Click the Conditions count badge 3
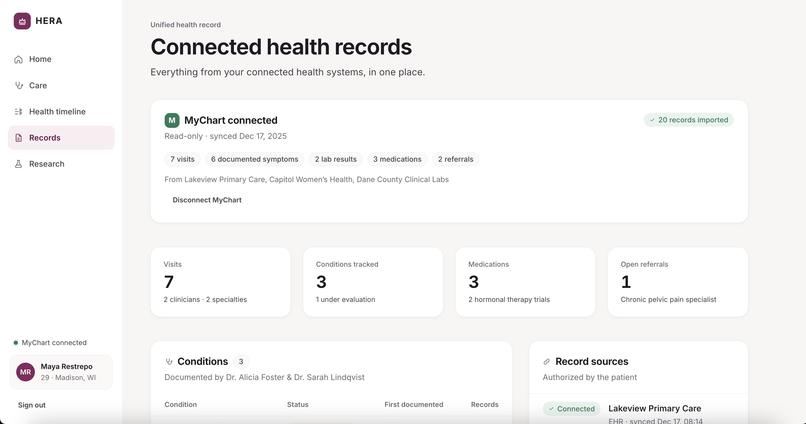Image resolution: width=806 pixels, height=424 pixels. pyautogui.click(x=241, y=362)
